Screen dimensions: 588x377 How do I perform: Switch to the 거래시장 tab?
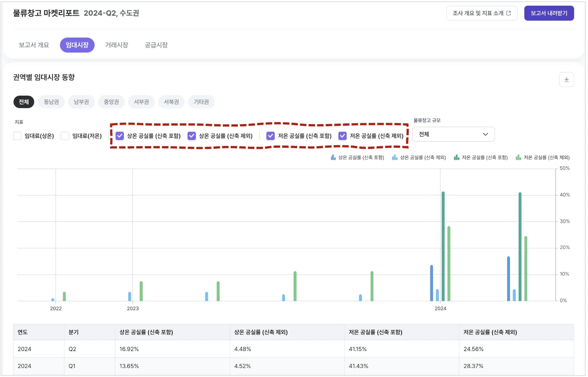click(117, 45)
